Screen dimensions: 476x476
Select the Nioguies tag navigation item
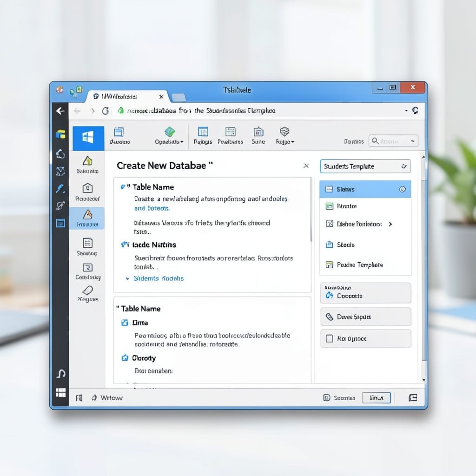click(x=88, y=294)
